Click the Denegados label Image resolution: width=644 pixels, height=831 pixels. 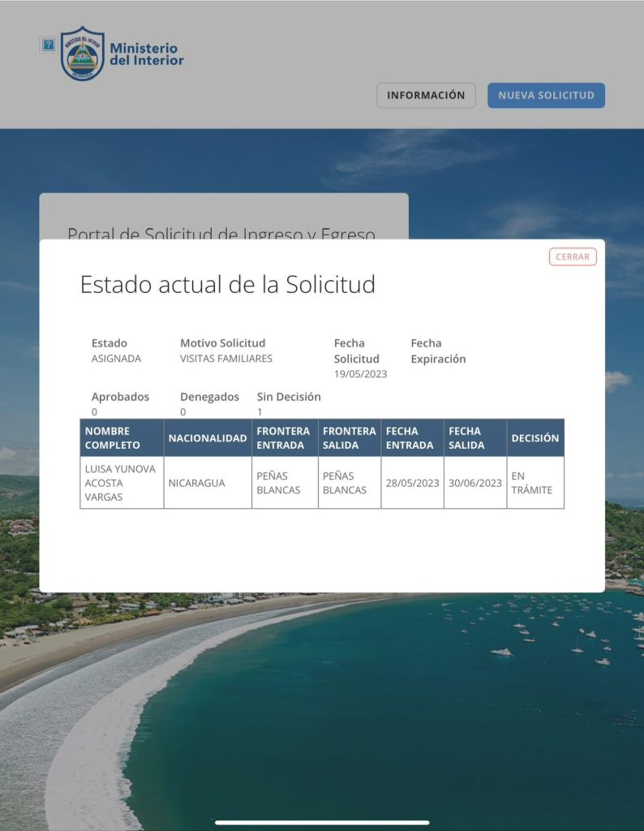point(210,396)
